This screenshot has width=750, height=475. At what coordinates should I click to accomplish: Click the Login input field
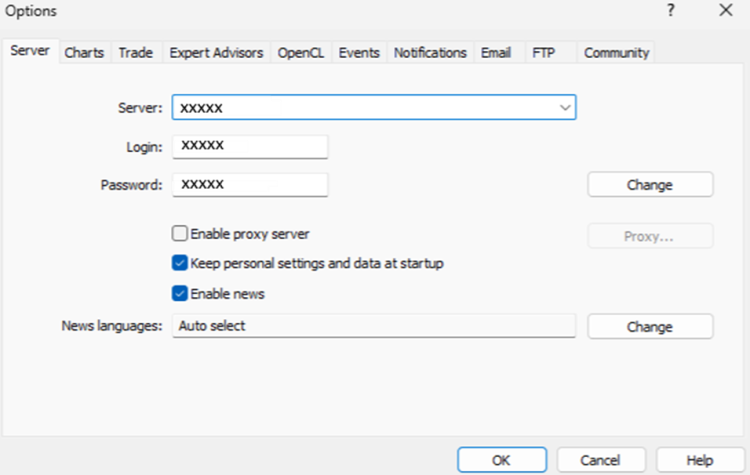pos(250,147)
